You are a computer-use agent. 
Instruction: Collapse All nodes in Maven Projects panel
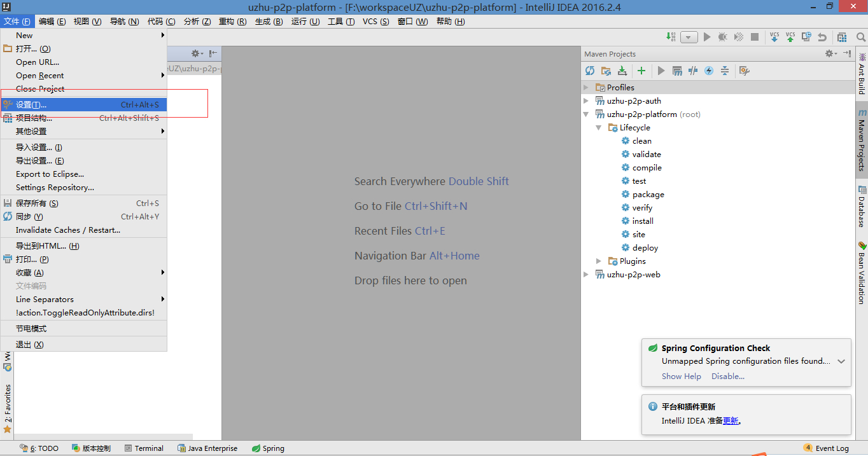(x=725, y=71)
